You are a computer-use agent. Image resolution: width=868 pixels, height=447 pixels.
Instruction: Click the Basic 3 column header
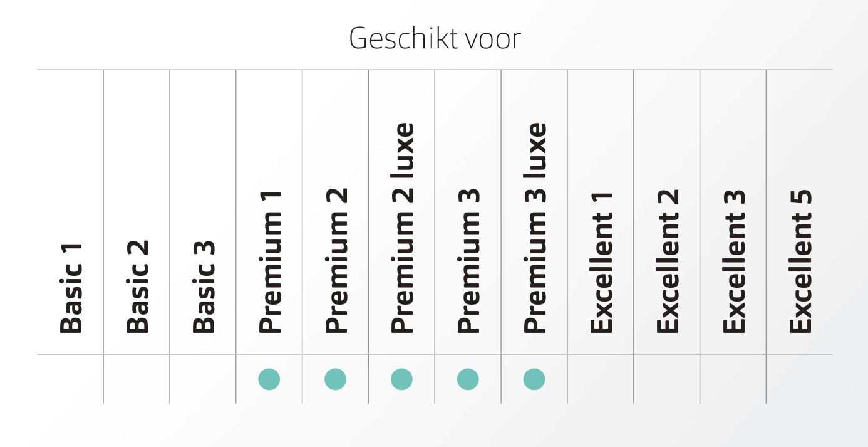click(204, 286)
